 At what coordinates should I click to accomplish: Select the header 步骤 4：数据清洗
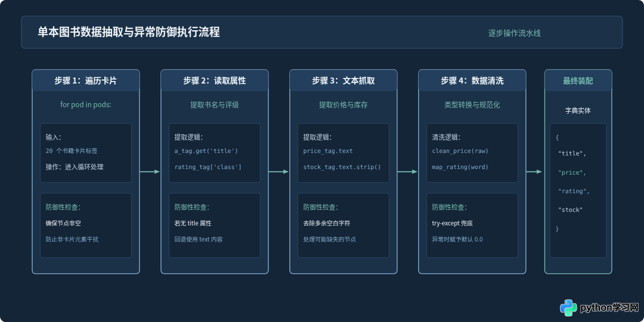(x=472, y=80)
